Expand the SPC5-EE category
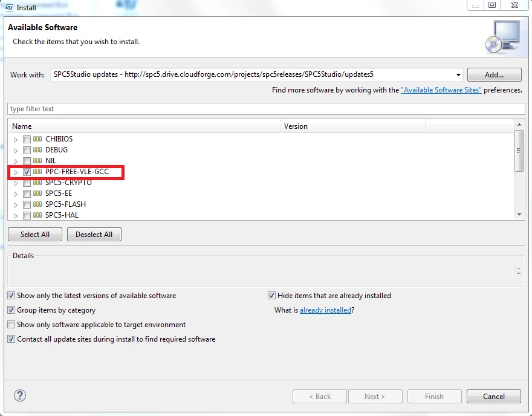The width and height of the screenshot is (532, 416). point(16,194)
